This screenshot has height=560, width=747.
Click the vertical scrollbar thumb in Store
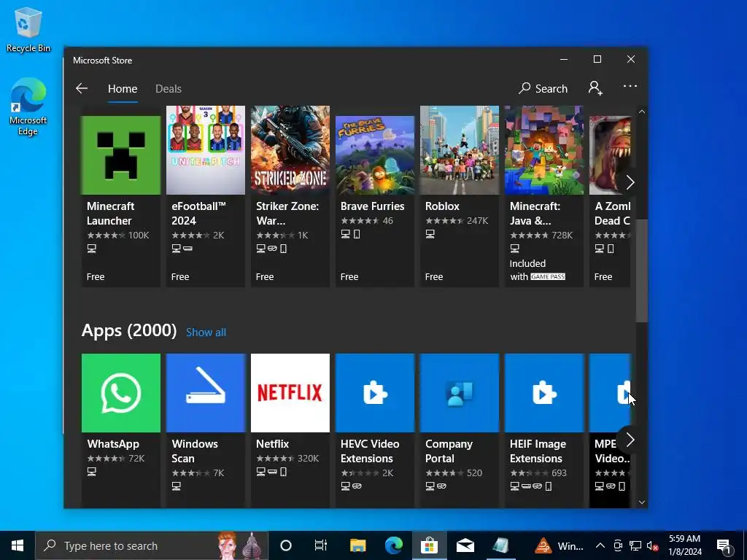point(641,270)
